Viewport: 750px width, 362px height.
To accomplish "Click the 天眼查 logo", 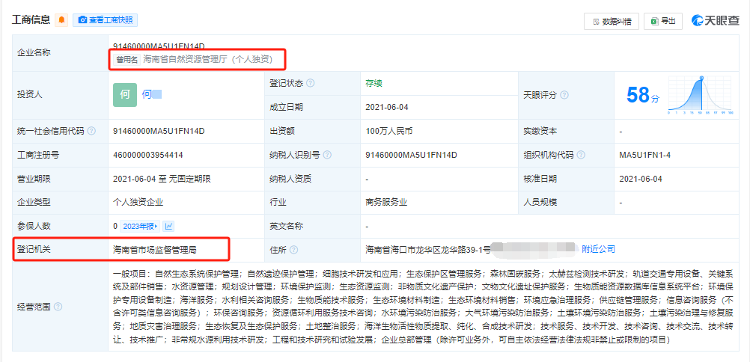I will 715,21.
